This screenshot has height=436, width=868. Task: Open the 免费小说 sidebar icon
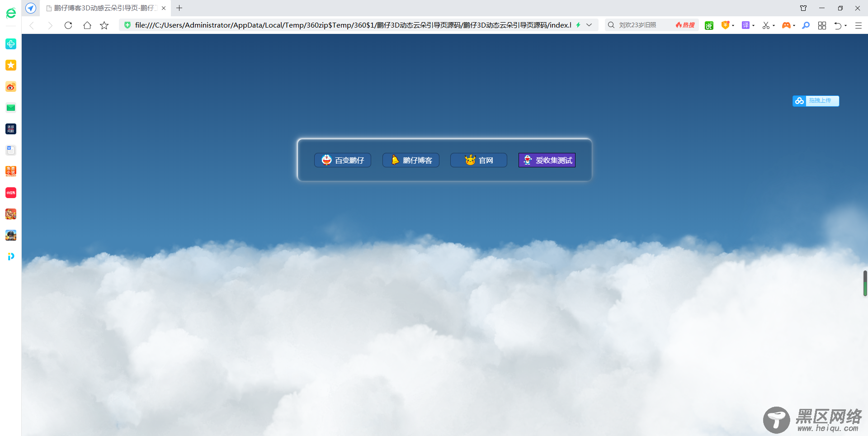[11, 171]
